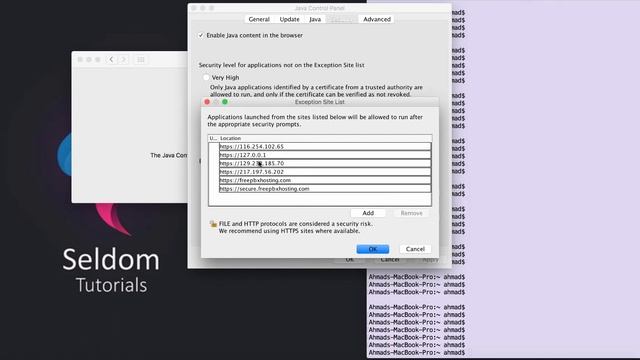Switch to the General tab

click(259, 19)
